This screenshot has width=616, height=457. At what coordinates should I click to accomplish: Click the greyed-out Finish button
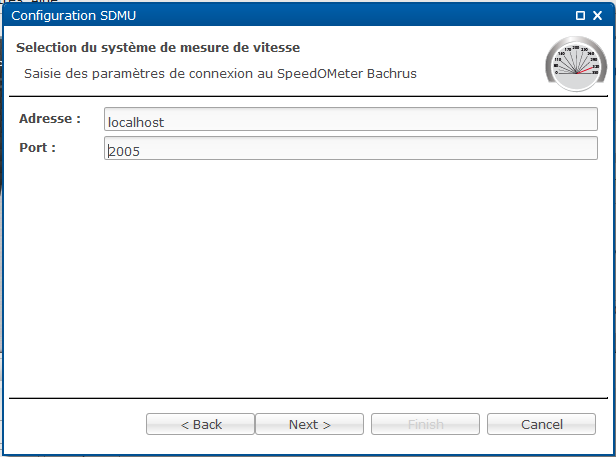(425, 424)
